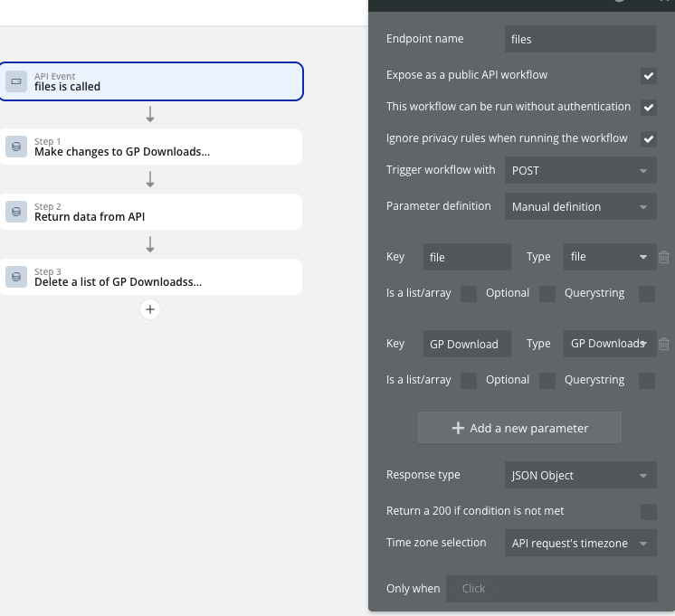Delete the file parameter with trash icon
This screenshot has height=616, width=675.
pos(664,257)
